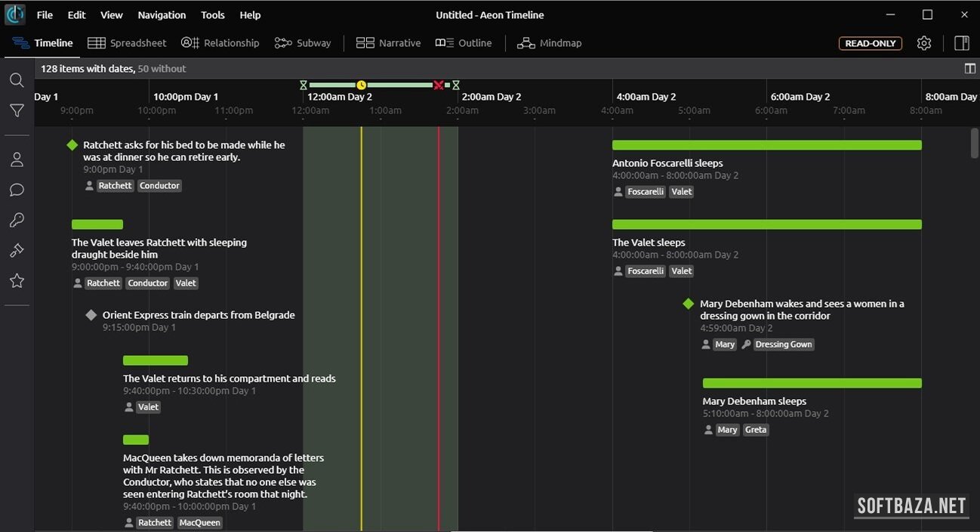Select the star icon in left sidebar
Viewport: 980px width, 532px height.
coord(17,281)
